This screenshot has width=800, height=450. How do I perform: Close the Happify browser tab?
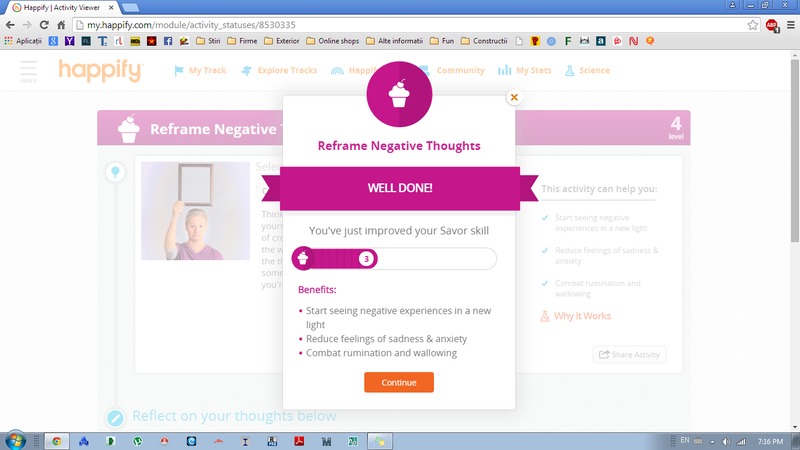click(x=111, y=8)
